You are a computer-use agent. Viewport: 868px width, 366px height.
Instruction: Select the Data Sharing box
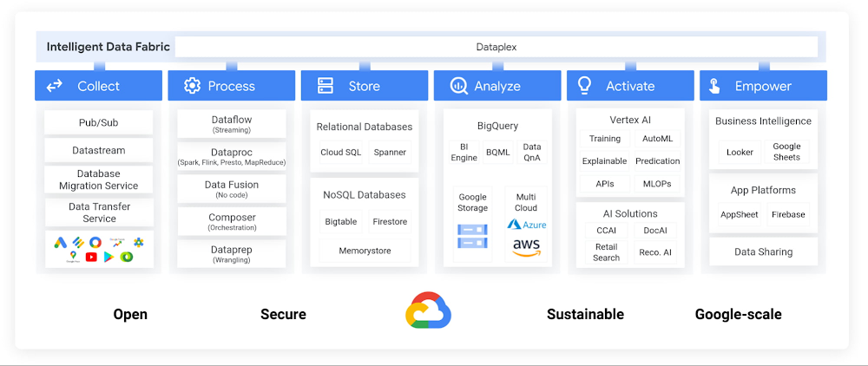click(x=763, y=252)
